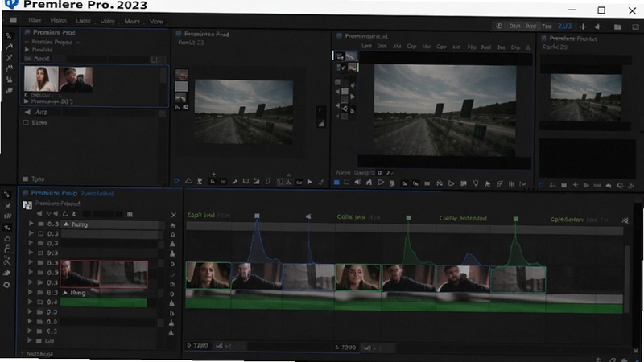Screen dimensions: 644x362
Task: Toggle the folder icon on the '4.3' track row
Action: [x=39, y=331]
